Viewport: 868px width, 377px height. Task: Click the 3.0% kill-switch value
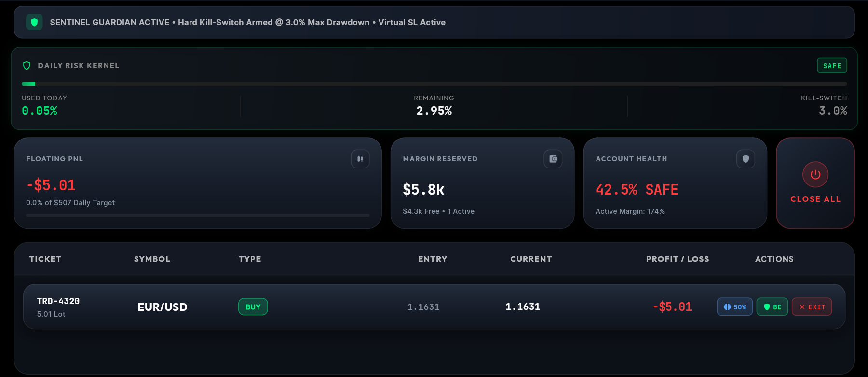833,111
